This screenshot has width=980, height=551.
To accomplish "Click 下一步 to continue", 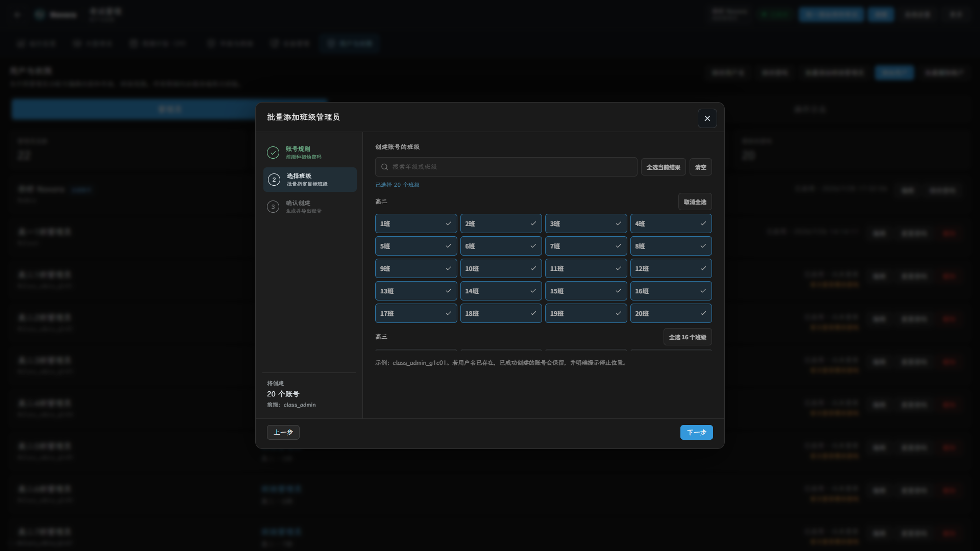I will tap(696, 432).
